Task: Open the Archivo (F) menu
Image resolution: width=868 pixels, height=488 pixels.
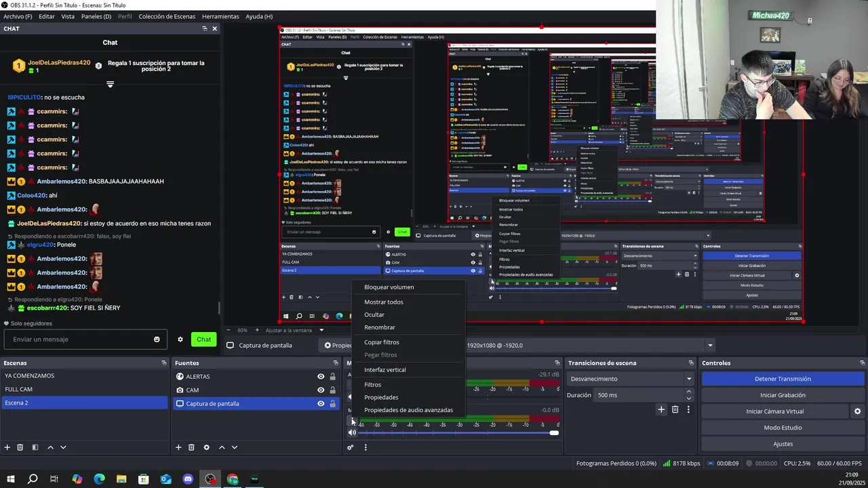Action: pos(18,16)
